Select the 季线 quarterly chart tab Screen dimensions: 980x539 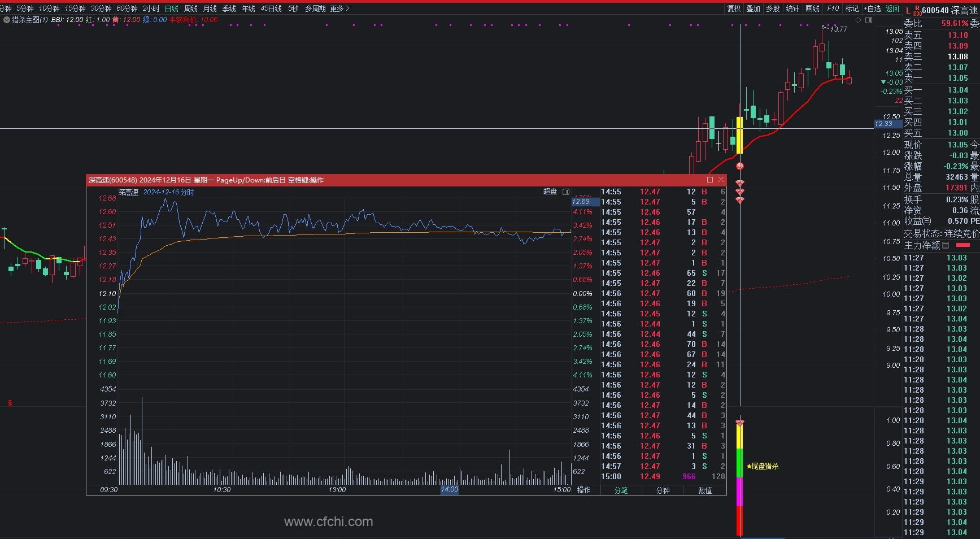(229, 8)
